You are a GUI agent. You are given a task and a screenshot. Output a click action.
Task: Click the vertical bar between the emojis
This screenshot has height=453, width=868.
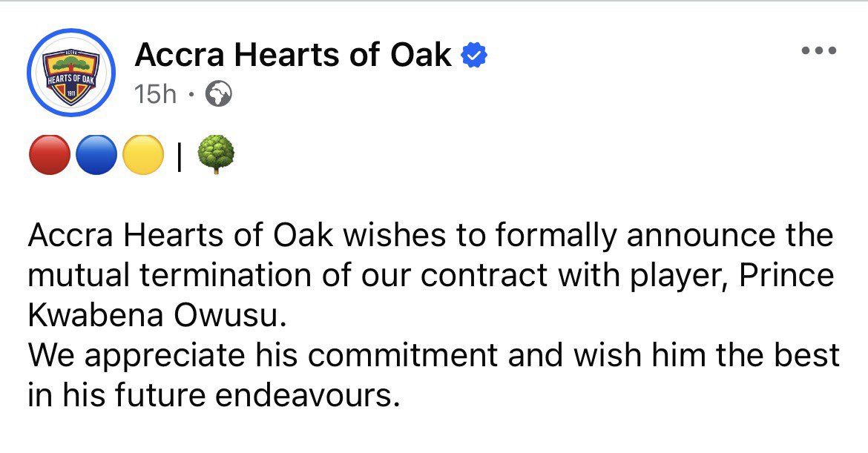[180, 158]
